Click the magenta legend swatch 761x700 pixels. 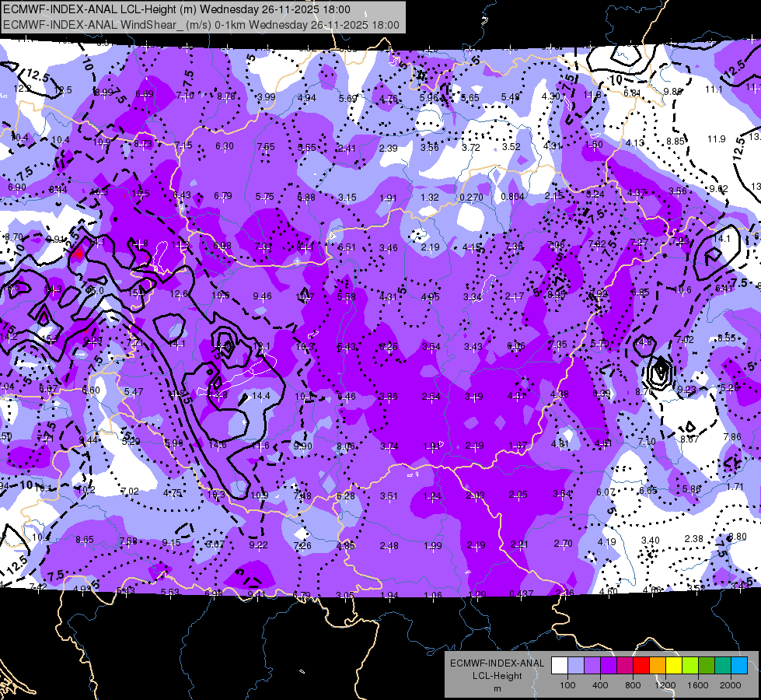point(625,665)
